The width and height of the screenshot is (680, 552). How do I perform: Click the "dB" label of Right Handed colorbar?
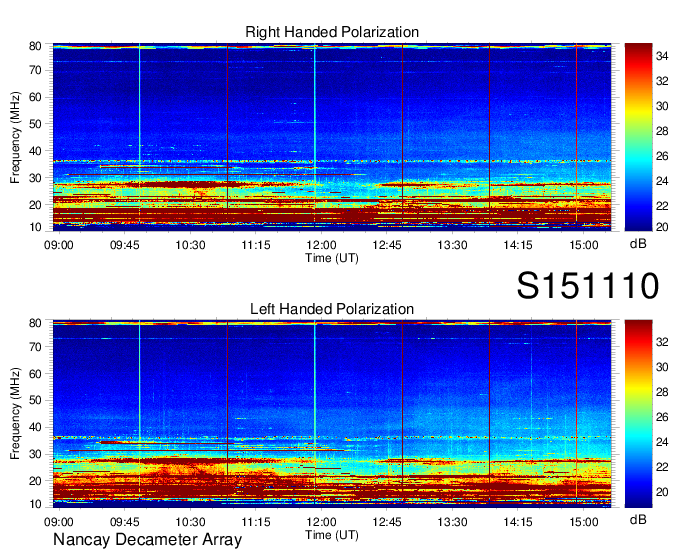(638, 244)
